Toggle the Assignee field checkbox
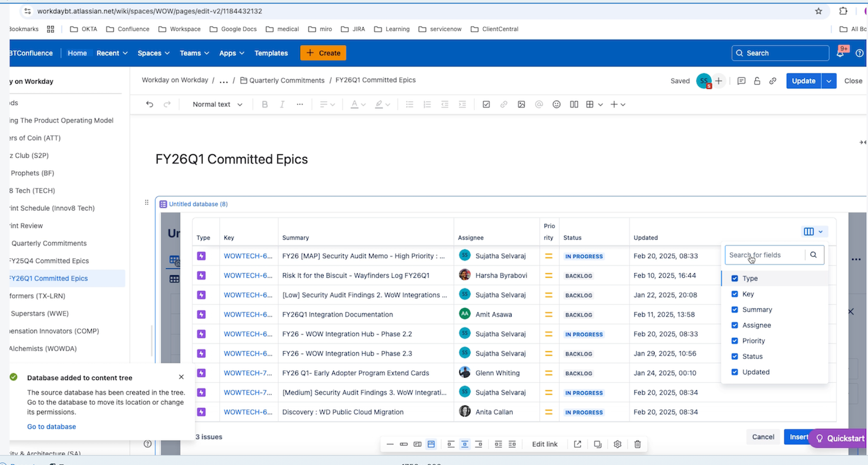868x465 pixels. (x=734, y=325)
